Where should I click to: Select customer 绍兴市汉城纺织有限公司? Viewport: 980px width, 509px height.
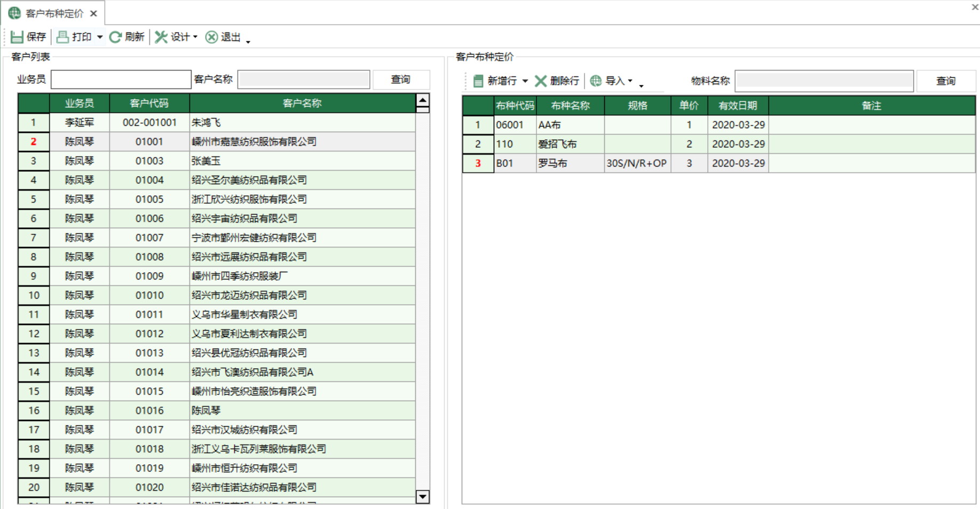302,430
